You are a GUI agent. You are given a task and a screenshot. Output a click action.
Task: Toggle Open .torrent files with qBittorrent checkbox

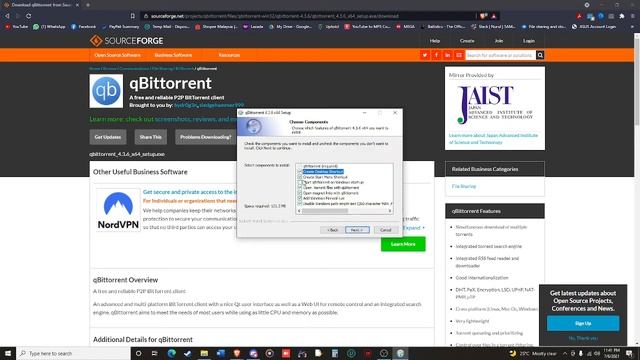tap(300, 188)
